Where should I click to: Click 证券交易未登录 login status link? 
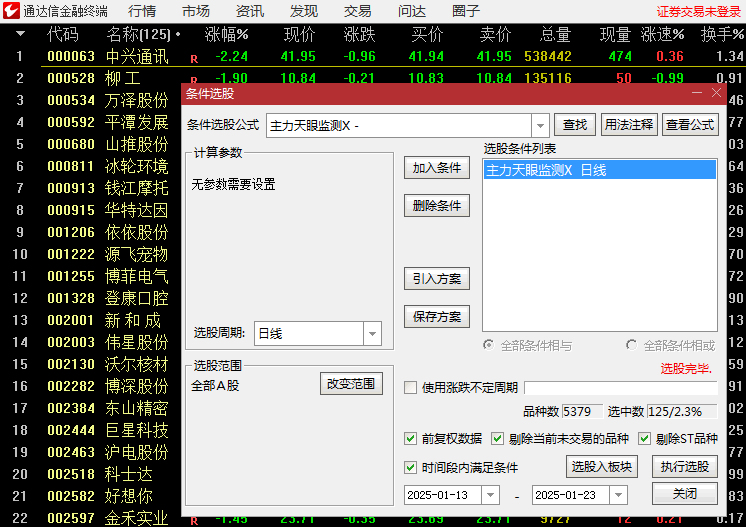click(x=699, y=11)
